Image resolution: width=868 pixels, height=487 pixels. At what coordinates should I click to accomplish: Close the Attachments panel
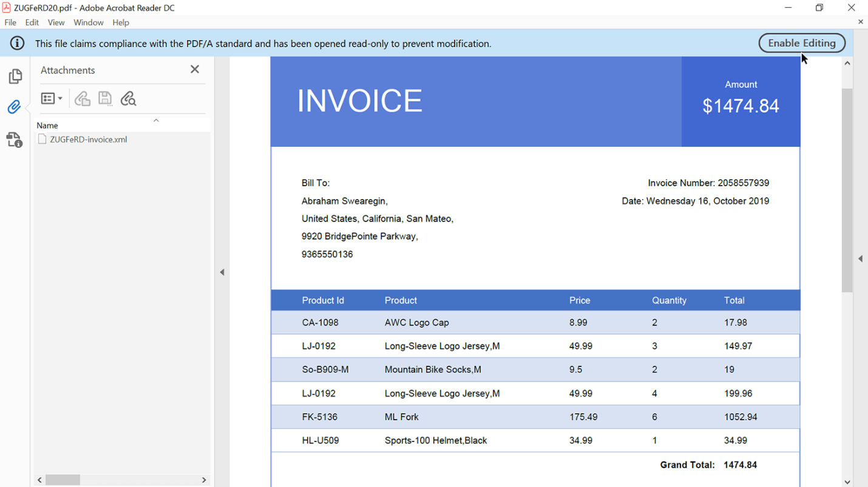[x=194, y=70]
